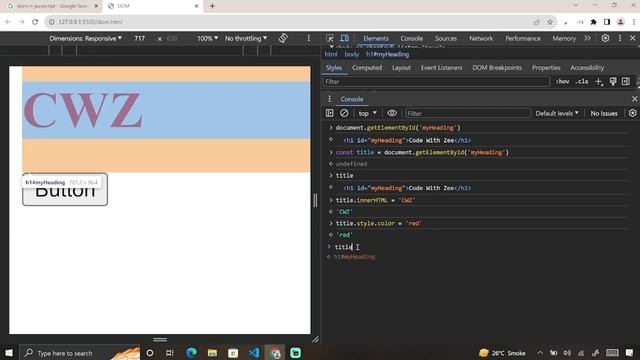
Task: Close the console drawer
Action: click(x=634, y=99)
